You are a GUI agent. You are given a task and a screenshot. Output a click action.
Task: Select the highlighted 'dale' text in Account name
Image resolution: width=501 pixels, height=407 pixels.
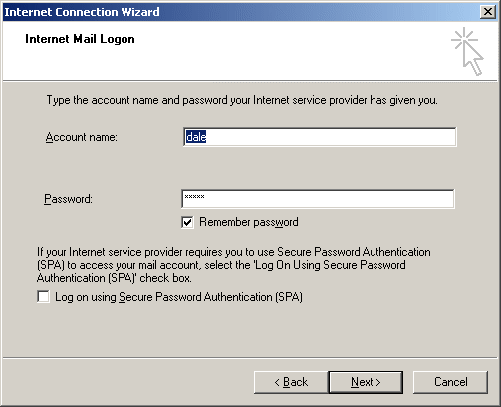coord(196,137)
